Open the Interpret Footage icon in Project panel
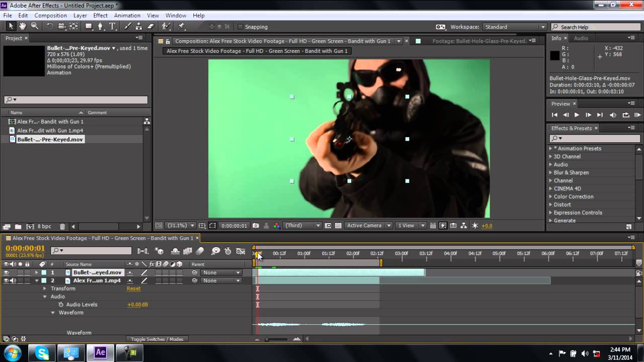The height and width of the screenshot is (362, 644). [7, 227]
